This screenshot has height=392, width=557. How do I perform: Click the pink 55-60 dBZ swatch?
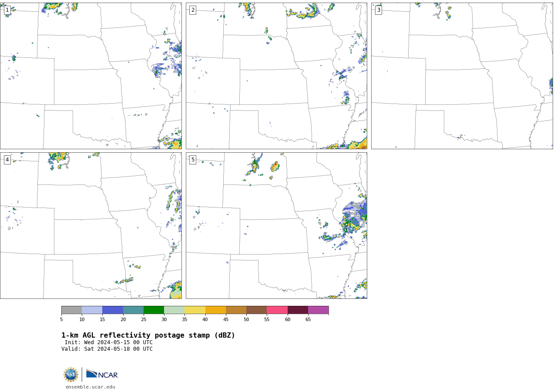tap(277, 310)
